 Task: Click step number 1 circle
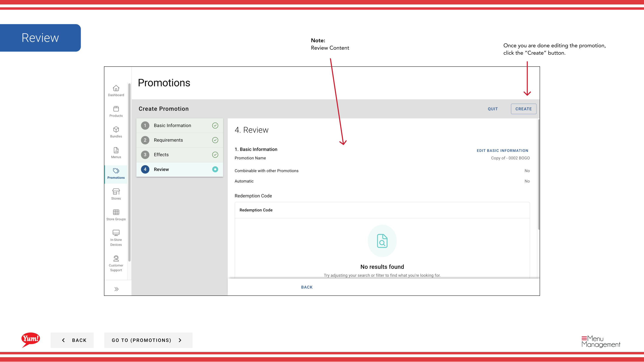(145, 125)
